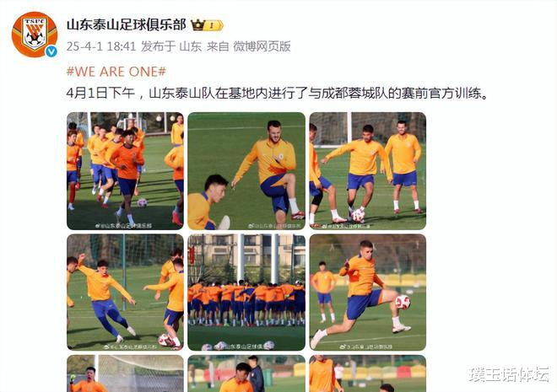
Task: View photo of player in blue leggings shooting
Action: [x=126, y=292]
